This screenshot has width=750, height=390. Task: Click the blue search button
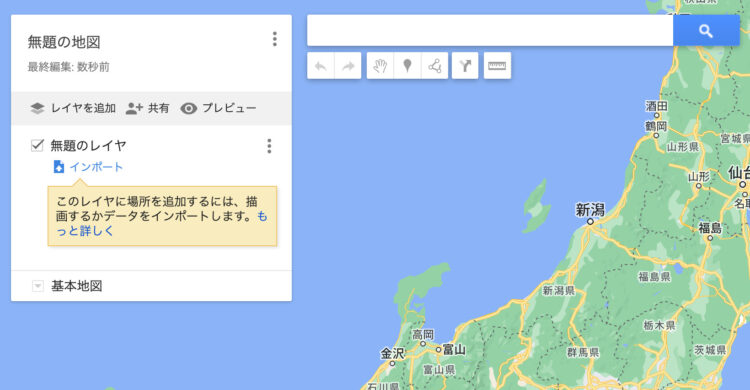(706, 31)
